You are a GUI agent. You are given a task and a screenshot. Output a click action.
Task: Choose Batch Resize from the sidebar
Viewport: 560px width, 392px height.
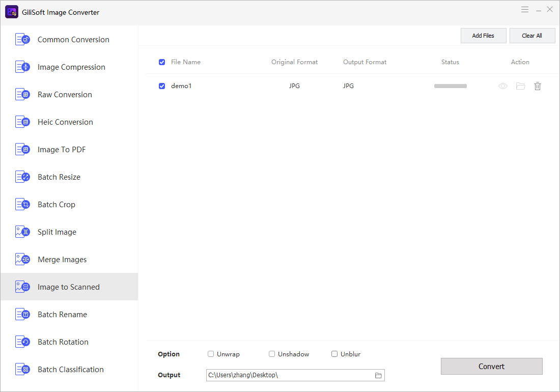[x=59, y=177]
